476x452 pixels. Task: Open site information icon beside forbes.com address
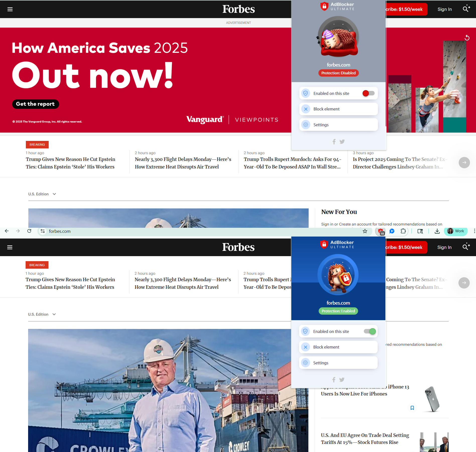pyautogui.click(x=43, y=231)
